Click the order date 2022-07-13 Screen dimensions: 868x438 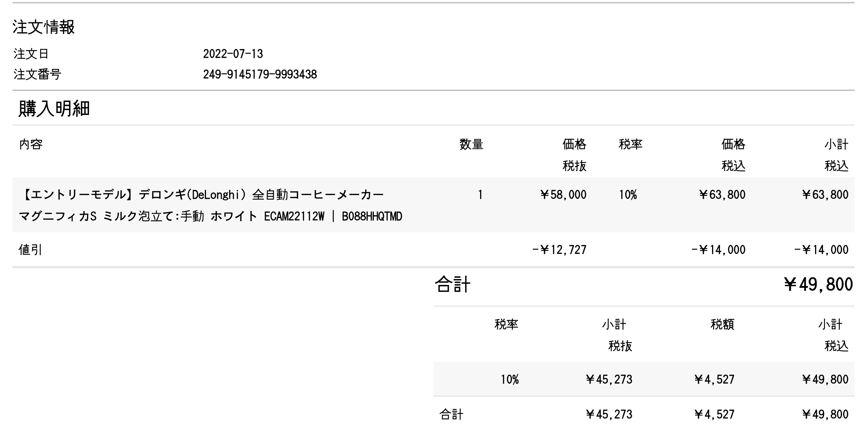(233, 54)
